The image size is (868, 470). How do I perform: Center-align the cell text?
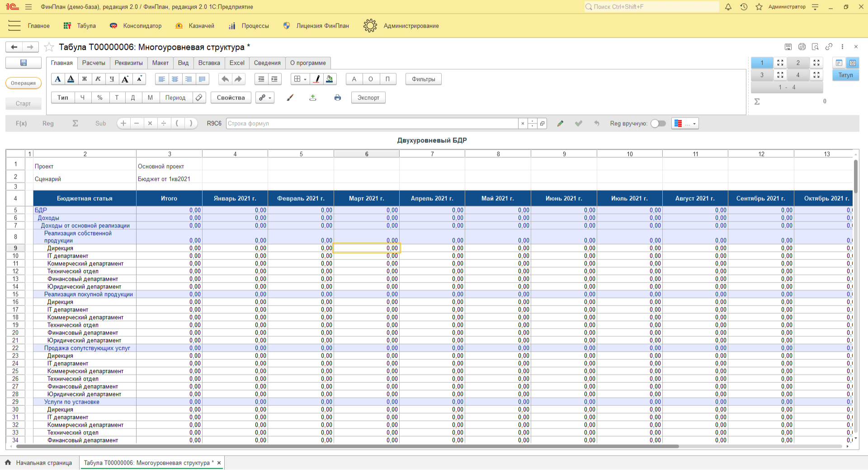[175, 79]
